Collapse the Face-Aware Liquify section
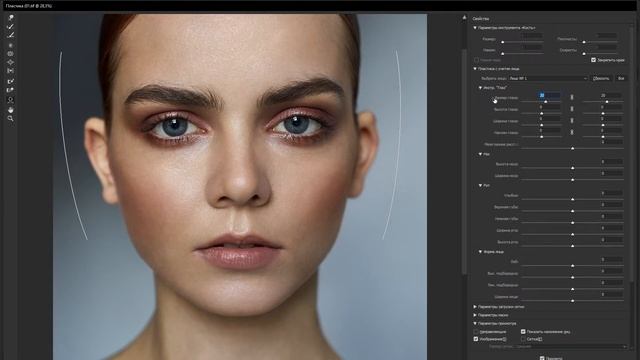Image resolution: width=640 pixels, height=360 pixels. pos(475,69)
